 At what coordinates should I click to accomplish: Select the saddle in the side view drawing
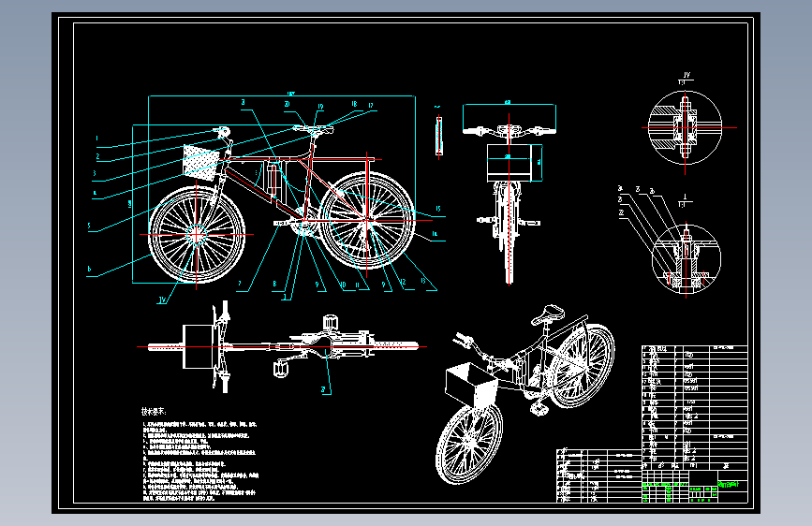312,128
